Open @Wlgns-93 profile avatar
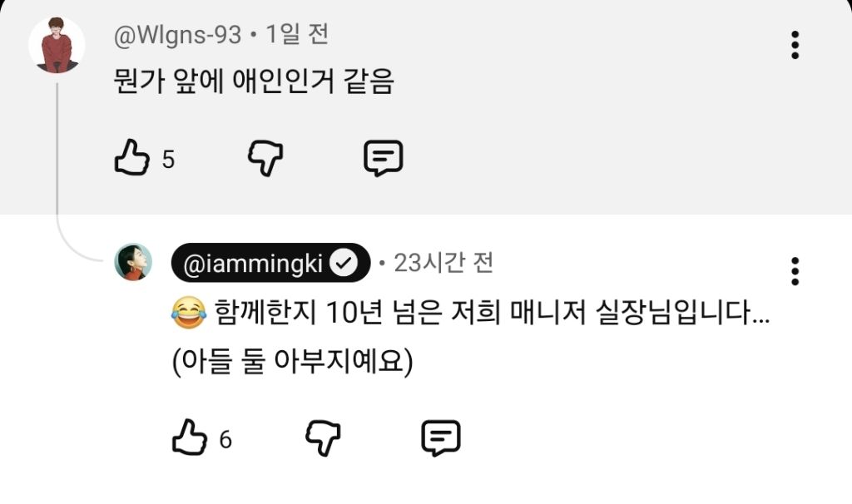The width and height of the screenshot is (852, 504). coord(57,45)
